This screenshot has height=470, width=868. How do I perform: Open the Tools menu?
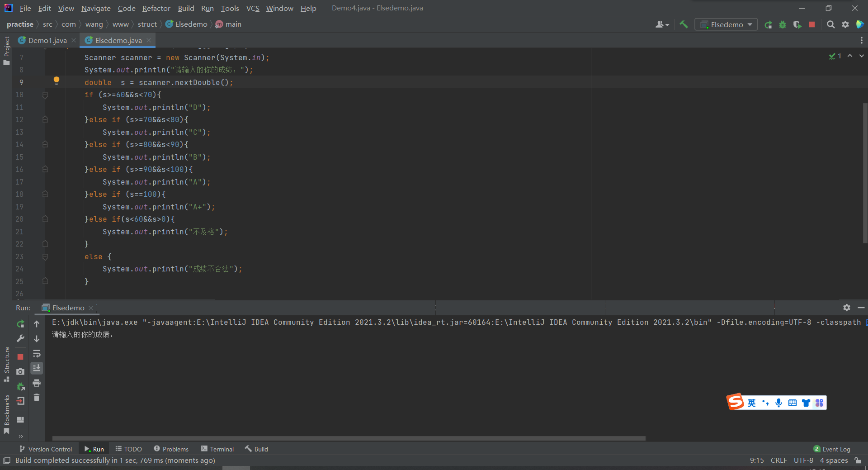(230, 8)
